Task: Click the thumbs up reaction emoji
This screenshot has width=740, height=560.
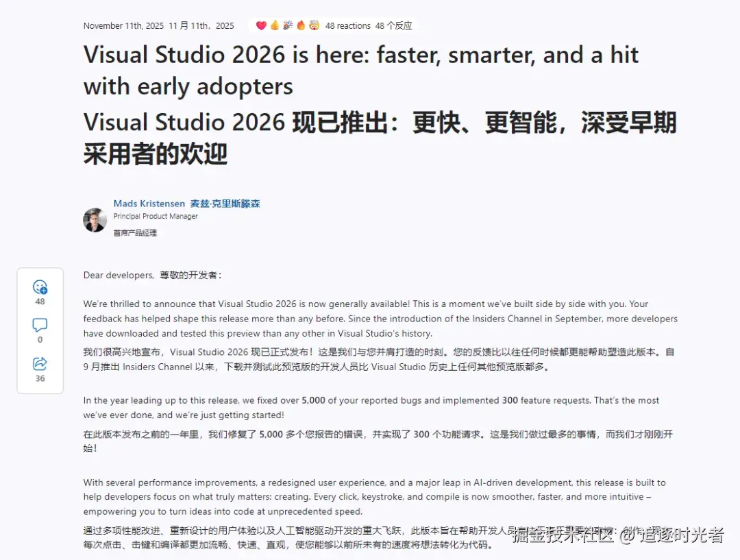Action: [x=275, y=25]
